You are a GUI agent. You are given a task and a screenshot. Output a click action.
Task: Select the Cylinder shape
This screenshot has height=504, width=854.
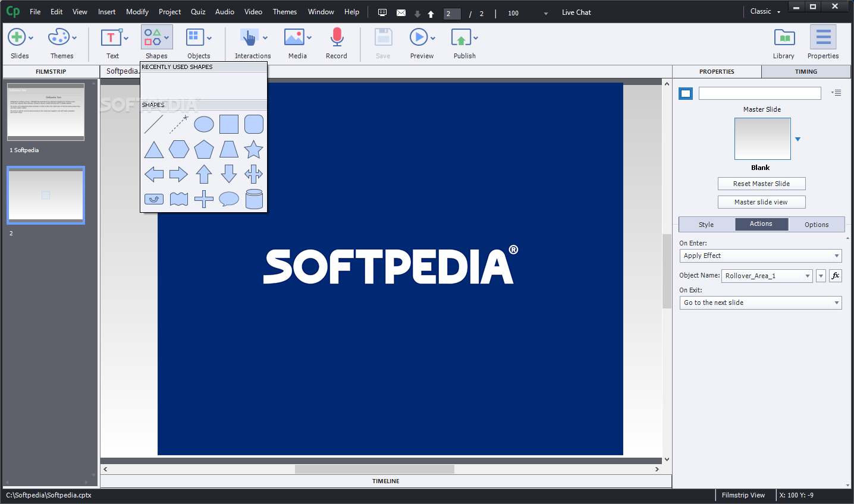[x=254, y=199]
